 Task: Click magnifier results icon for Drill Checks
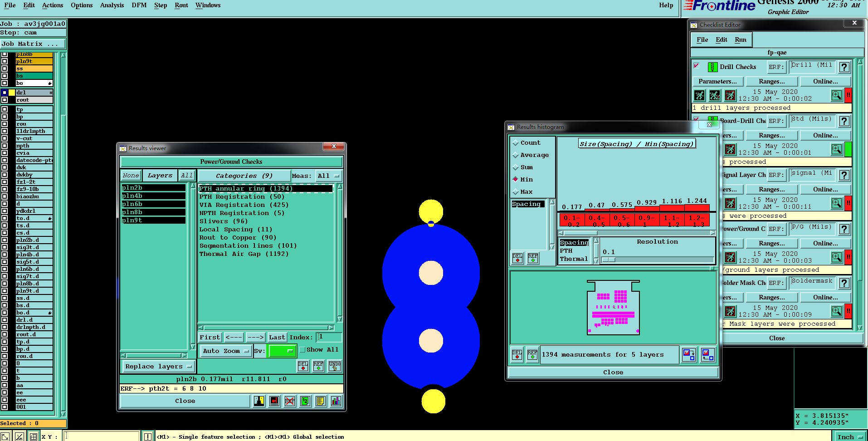837,95
